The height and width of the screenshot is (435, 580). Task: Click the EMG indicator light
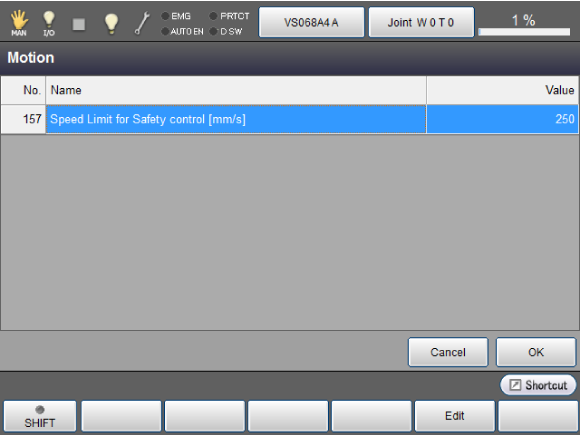165,16
